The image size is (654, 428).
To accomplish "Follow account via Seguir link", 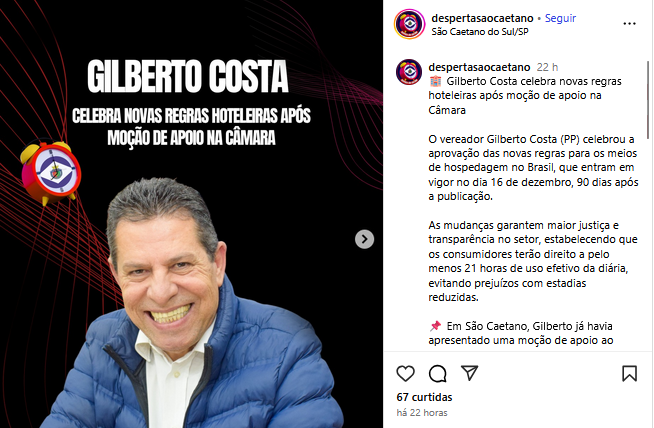I will 560,18.
